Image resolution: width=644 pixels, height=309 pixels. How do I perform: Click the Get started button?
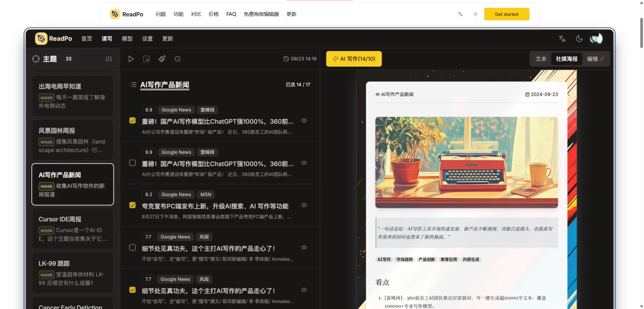point(507,14)
